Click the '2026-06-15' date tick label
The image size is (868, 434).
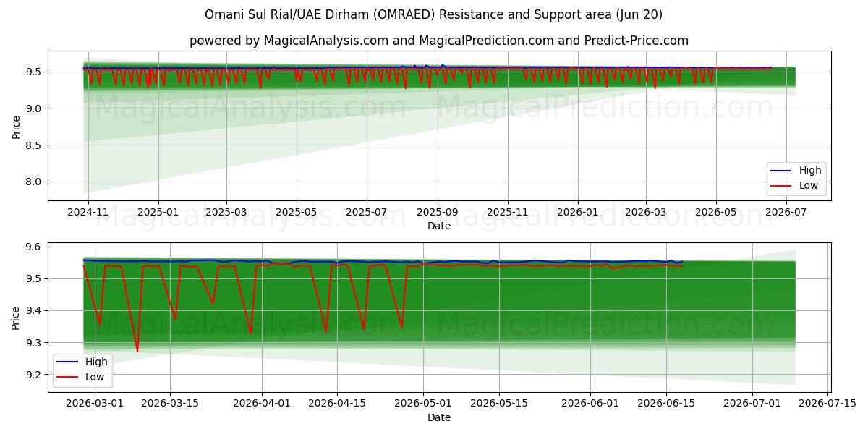666,404
